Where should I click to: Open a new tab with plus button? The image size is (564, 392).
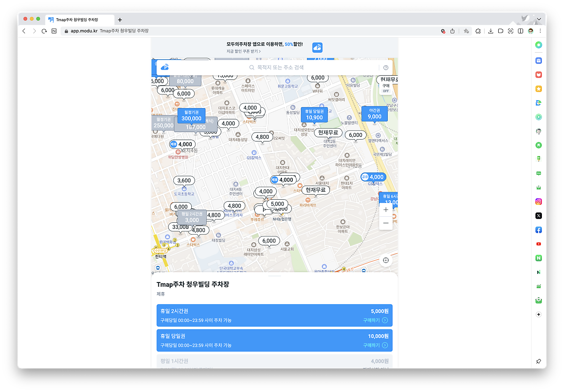point(120,20)
